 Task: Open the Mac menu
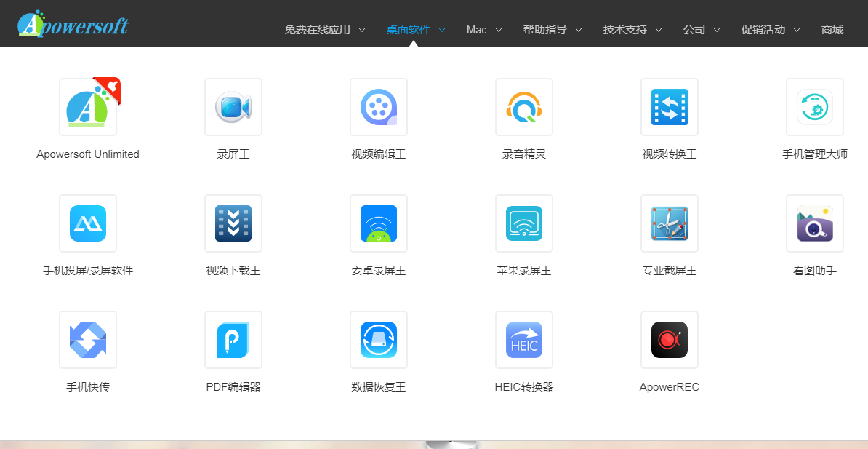(x=476, y=30)
